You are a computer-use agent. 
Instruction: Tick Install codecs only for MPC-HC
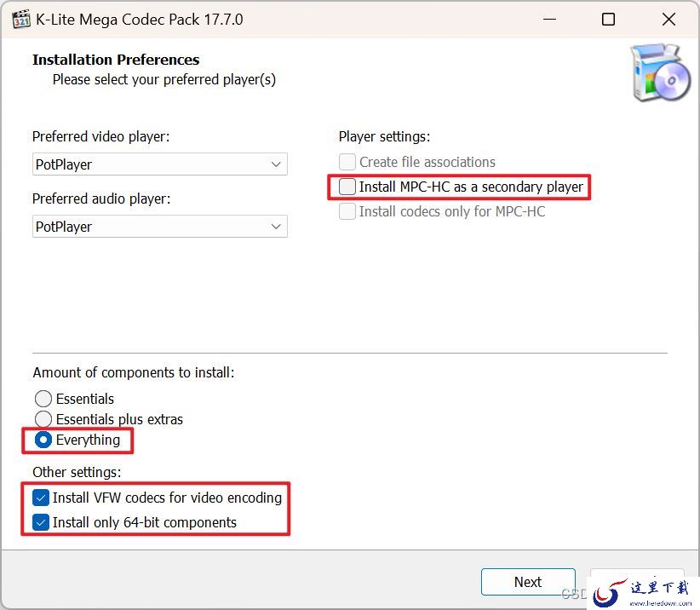coord(347,211)
